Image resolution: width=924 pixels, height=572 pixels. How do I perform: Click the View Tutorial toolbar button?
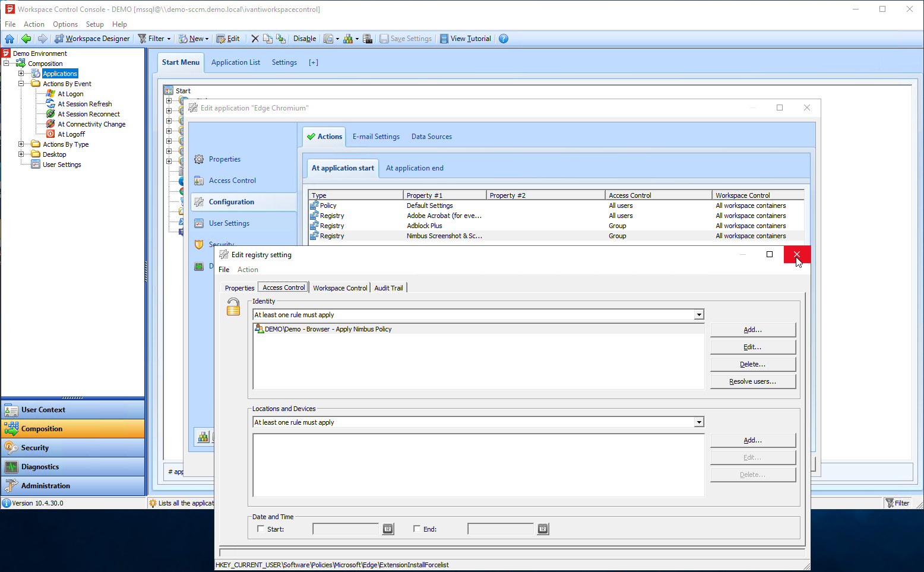tap(466, 39)
